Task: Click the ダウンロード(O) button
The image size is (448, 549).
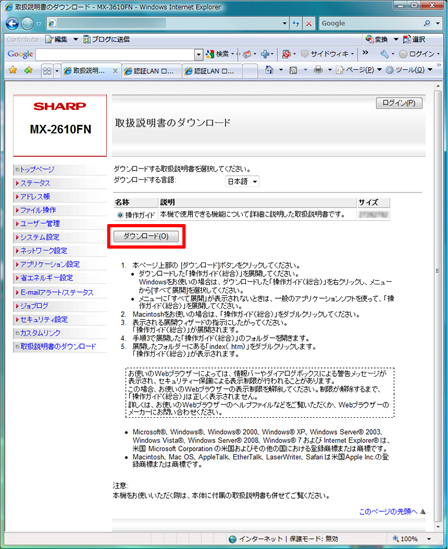Action: click(146, 236)
